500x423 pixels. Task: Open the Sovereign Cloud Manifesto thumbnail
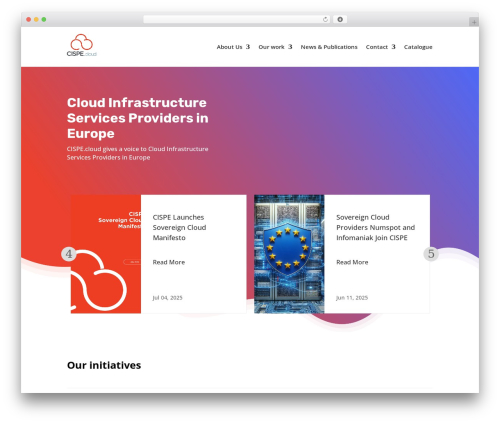click(106, 254)
